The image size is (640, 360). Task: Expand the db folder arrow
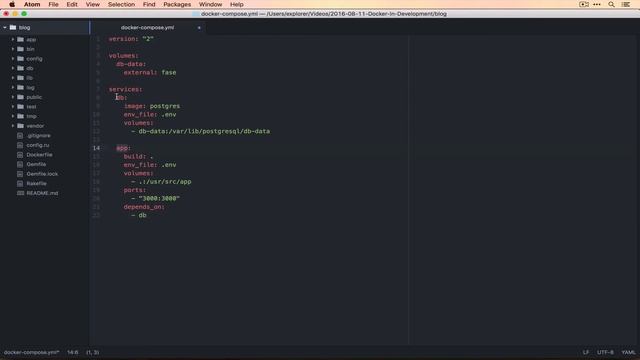tap(13, 68)
